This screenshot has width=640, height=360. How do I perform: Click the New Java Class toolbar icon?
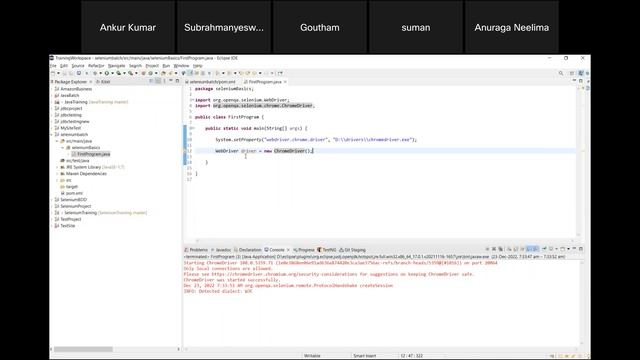(x=150, y=73)
